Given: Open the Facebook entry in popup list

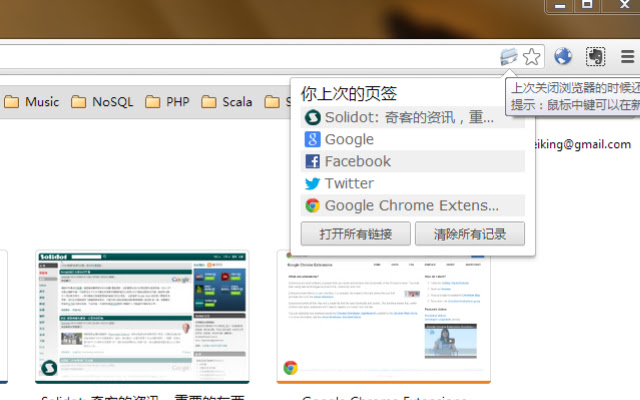Looking at the screenshot, I should pyautogui.click(x=413, y=162).
